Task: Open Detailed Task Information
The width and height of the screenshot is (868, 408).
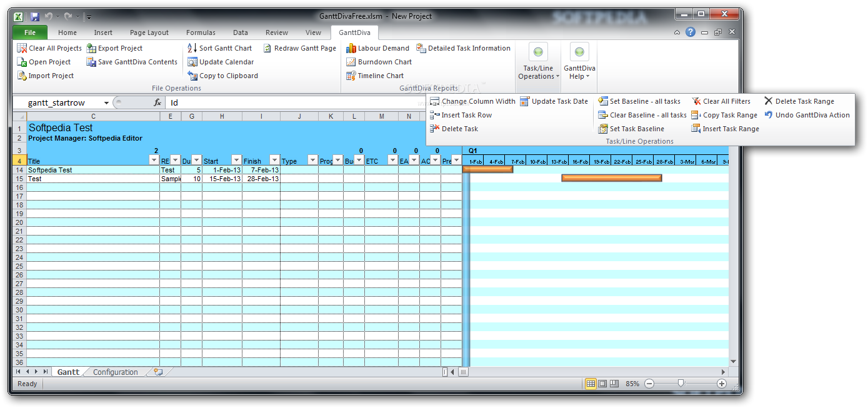Action: (463, 48)
